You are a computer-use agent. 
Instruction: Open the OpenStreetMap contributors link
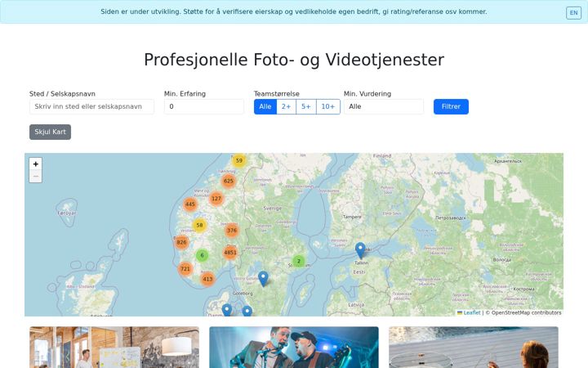(x=526, y=312)
